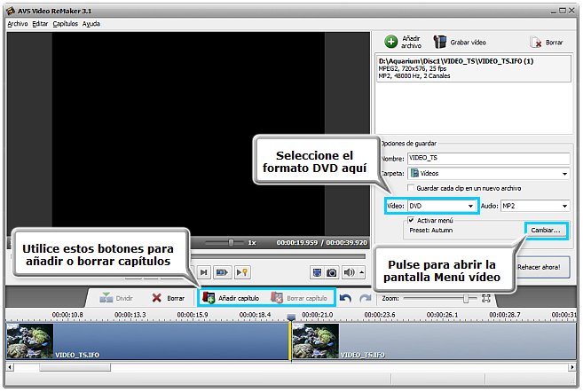Jump to next frame button
The image size is (583, 392).
204,272
